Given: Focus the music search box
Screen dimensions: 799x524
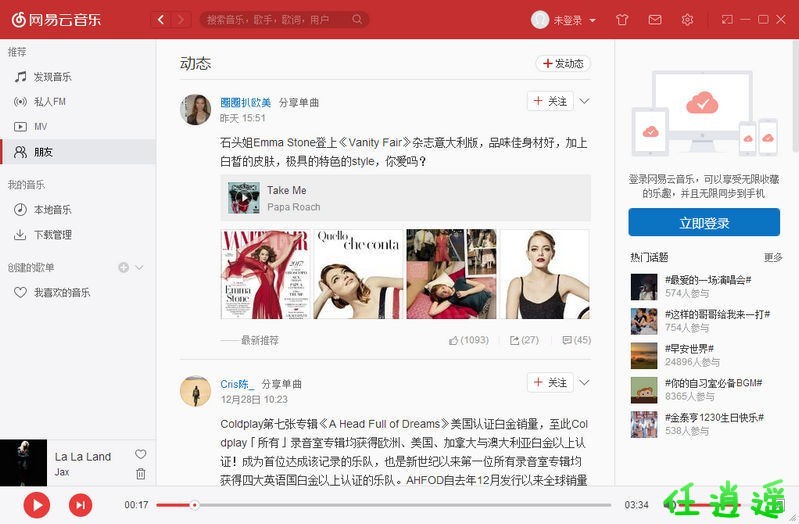Looking at the screenshot, I should [284, 19].
